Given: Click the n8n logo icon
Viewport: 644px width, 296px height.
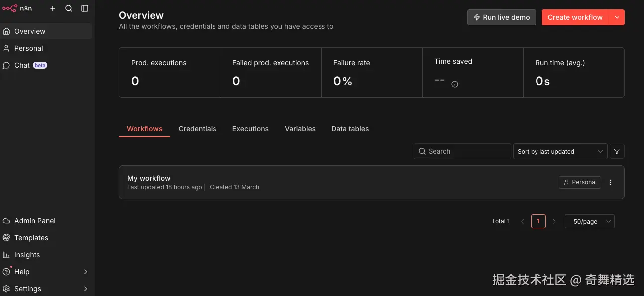Looking at the screenshot, I should [x=10, y=8].
